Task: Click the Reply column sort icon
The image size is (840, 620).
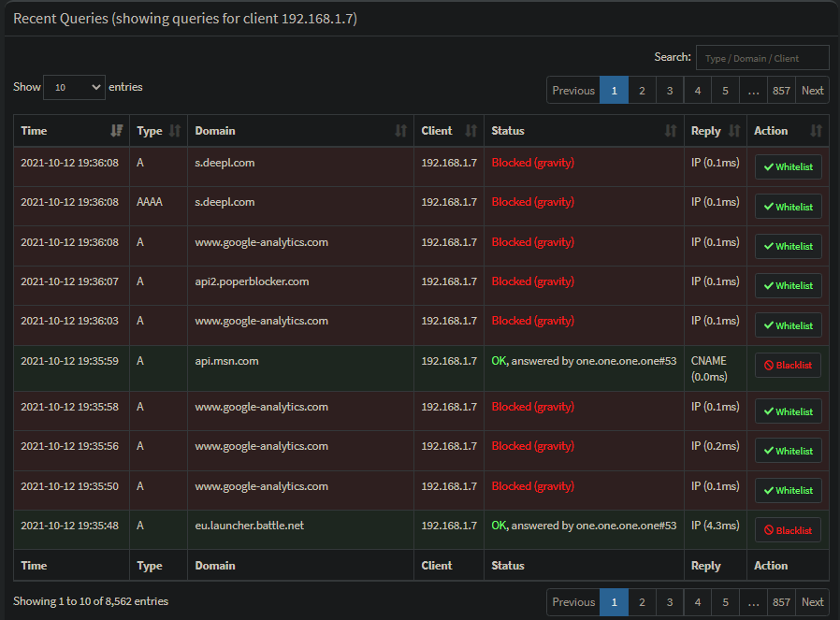Action: (734, 131)
